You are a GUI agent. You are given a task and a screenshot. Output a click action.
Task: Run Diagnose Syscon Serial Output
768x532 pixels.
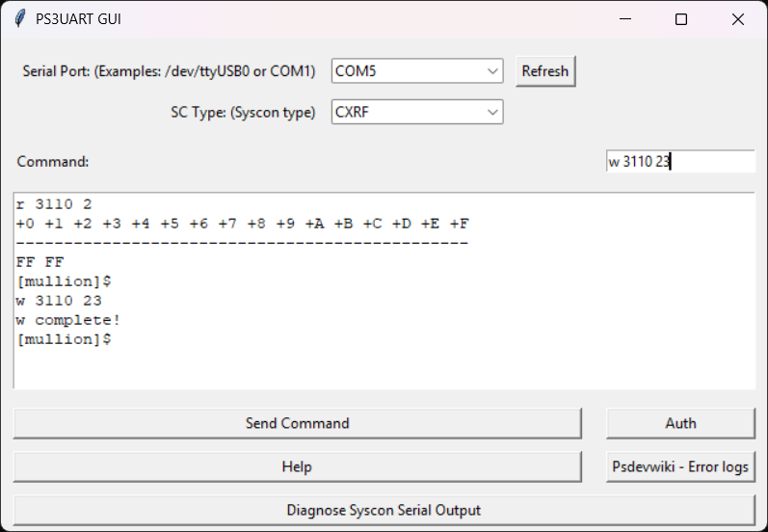(x=384, y=510)
